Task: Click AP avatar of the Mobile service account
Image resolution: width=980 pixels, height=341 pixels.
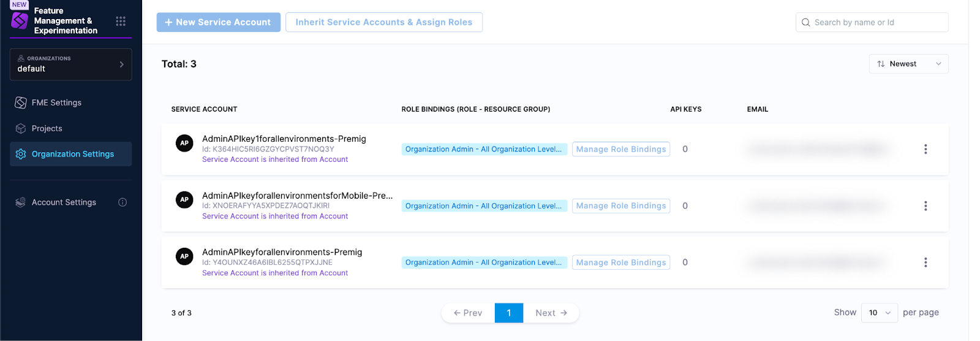Action: (x=184, y=200)
